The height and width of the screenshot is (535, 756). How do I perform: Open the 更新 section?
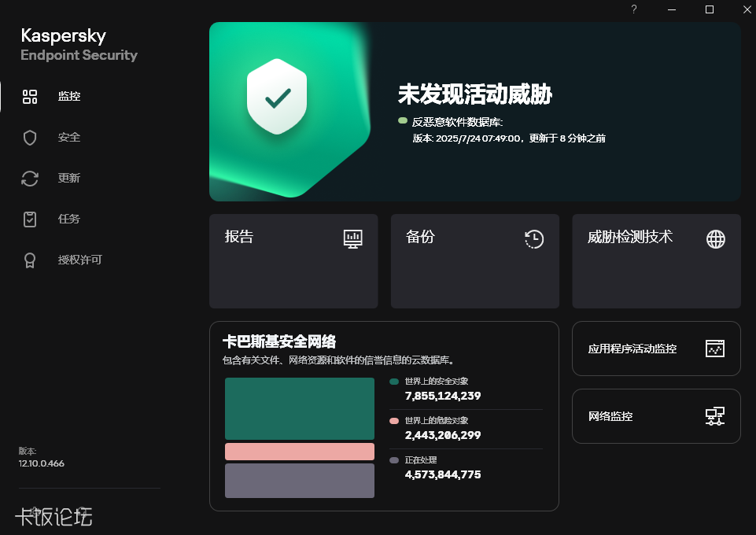point(69,179)
